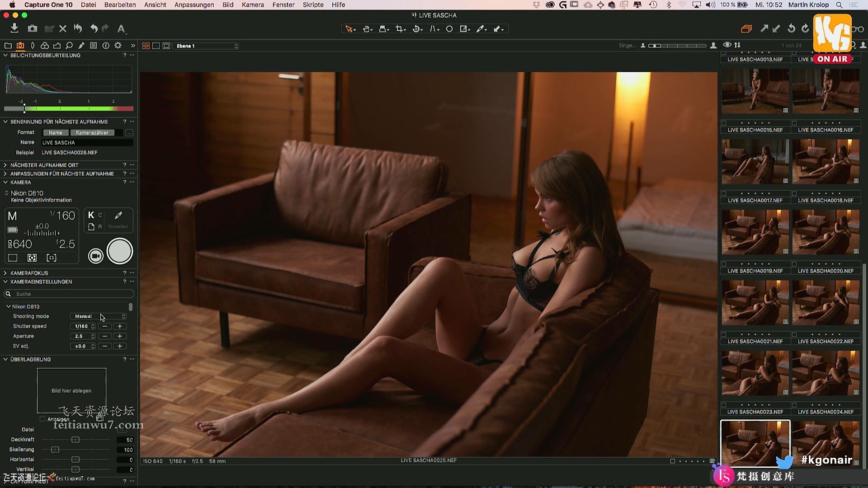Select the Spot removal circle tool

coord(449,29)
